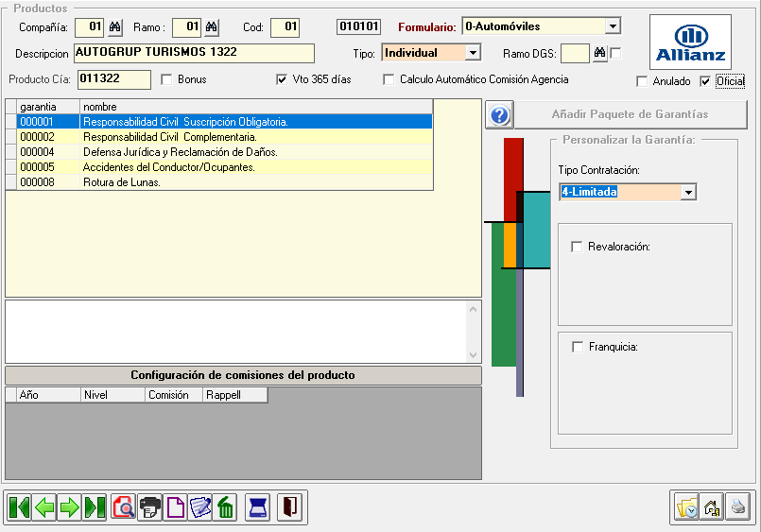
Task: Select Accidentes del Conductor/Ocupantes row
Action: (224, 167)
